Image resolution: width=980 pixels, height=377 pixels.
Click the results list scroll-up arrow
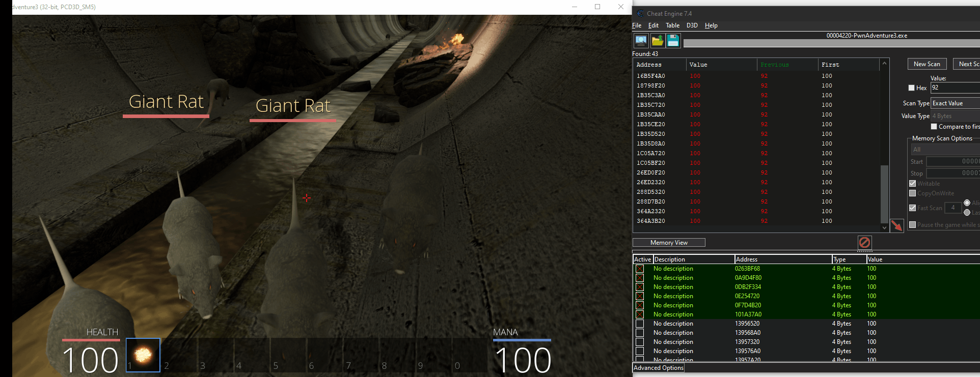pos(884,63)
